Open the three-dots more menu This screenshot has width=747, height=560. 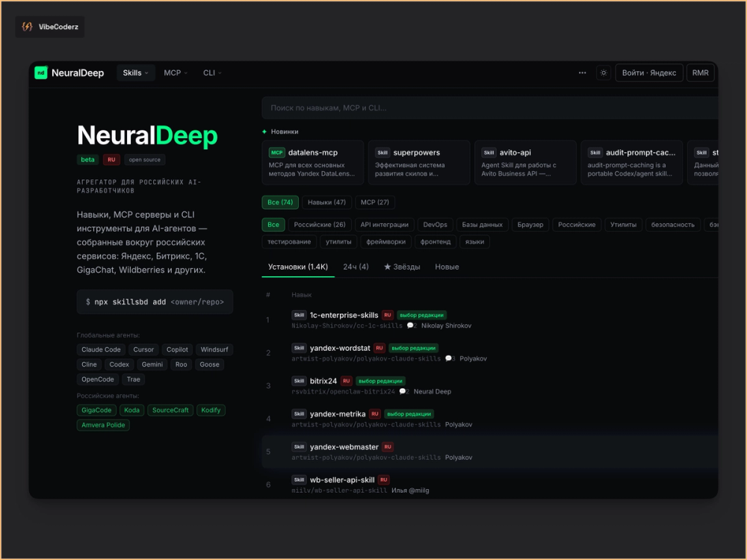pos(582,73)
